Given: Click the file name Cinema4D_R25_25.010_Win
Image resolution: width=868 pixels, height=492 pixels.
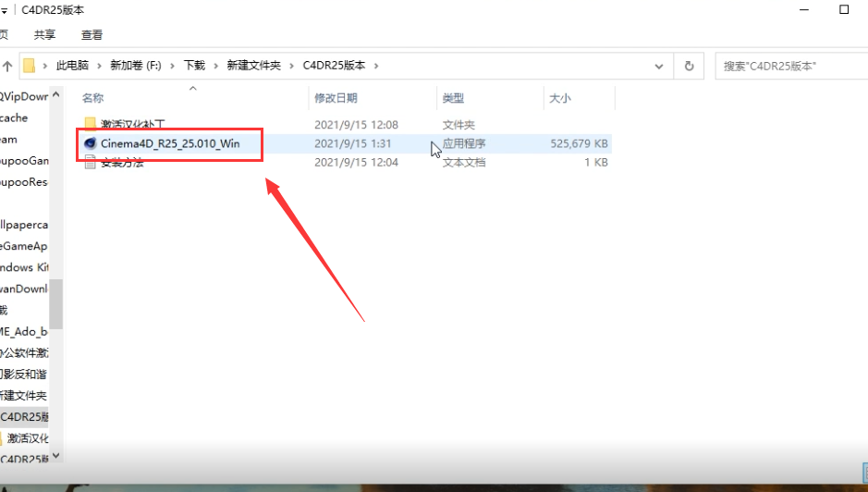Looking at the screenshot, I should 170,143.
